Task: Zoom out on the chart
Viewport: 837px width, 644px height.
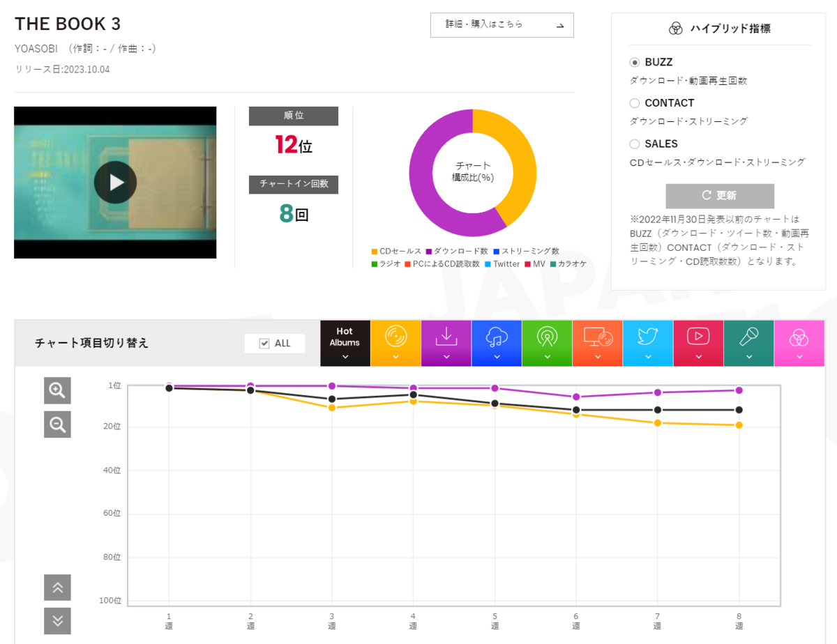Action: tap(57, 424)
